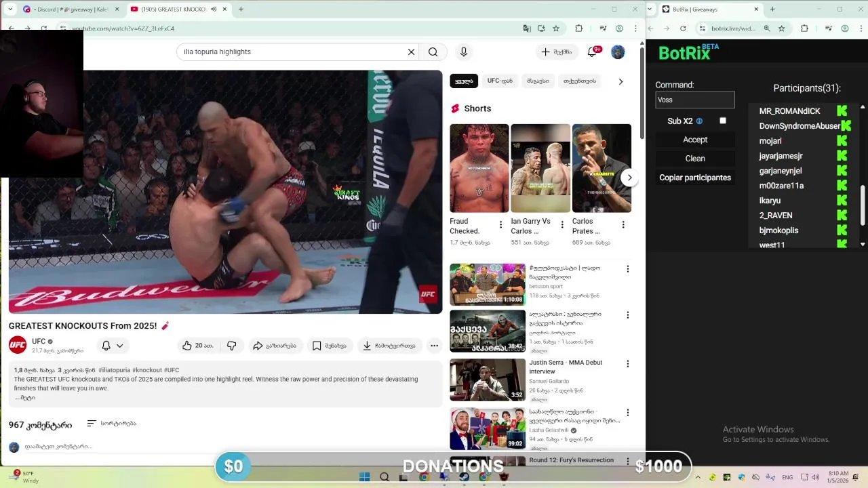
Task: Select participant ikaryu in the list
Action: 770,201
